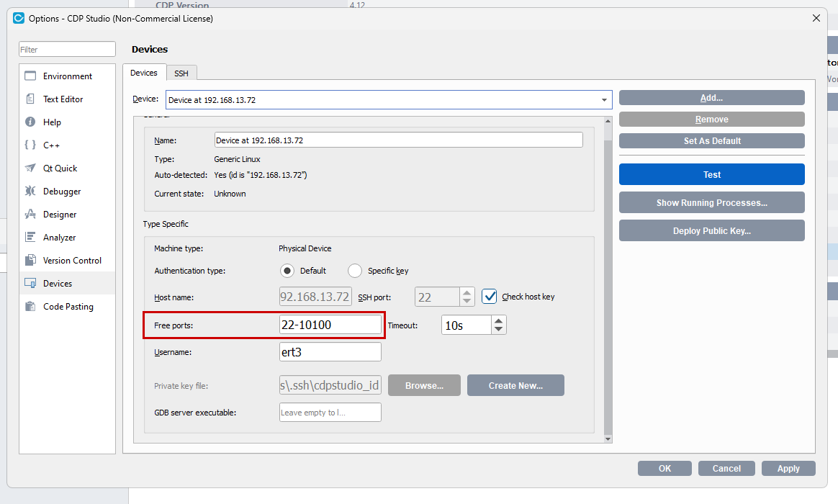The height and width of the screenshot is (504, 838).
Task: Open the Analyzer icon in sidebar
Action: [30, 237]
